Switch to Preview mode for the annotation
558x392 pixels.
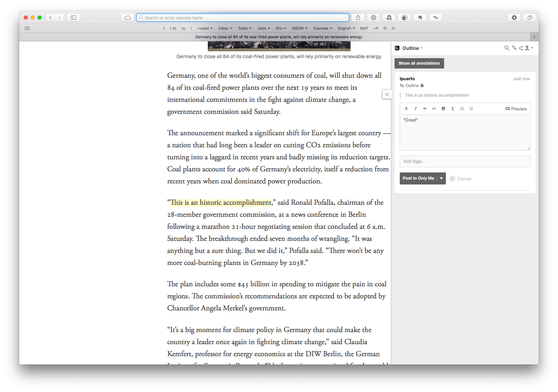516,108
